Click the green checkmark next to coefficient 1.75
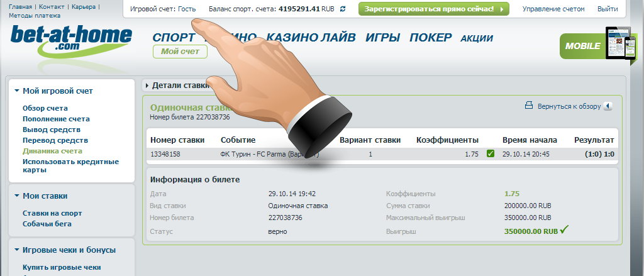The height and width of the screenshot is (276, 644). 491,154
